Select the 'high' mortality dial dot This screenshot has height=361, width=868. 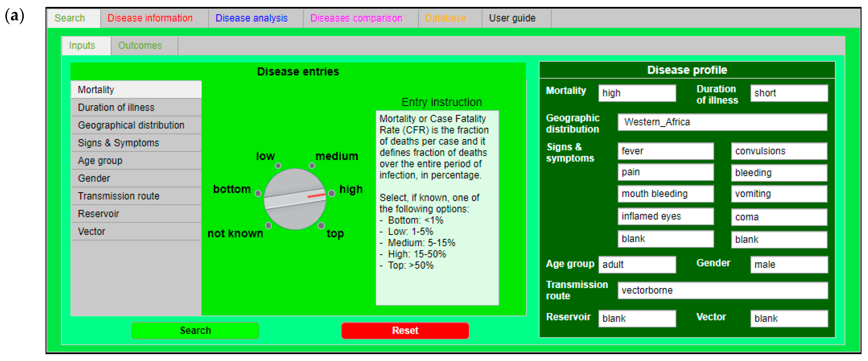[x=332, y=193]
